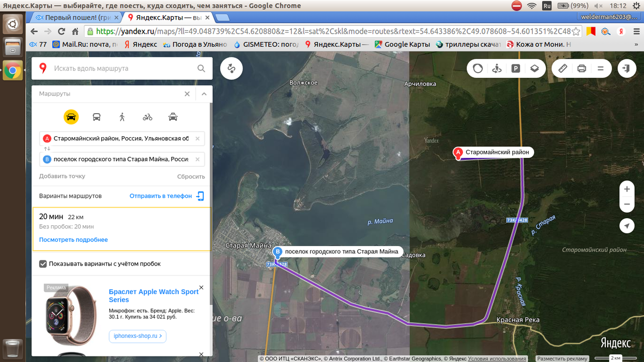Click the my location arrow button
This screenshot has height=362, width=644.
pos(627,226)
